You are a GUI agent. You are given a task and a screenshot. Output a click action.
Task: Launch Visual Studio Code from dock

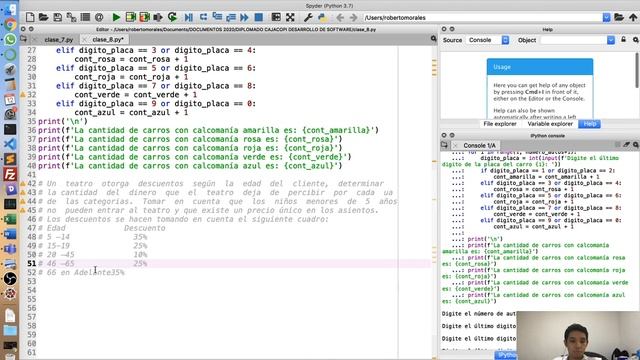pyautogui.click(x=10, y=144)
